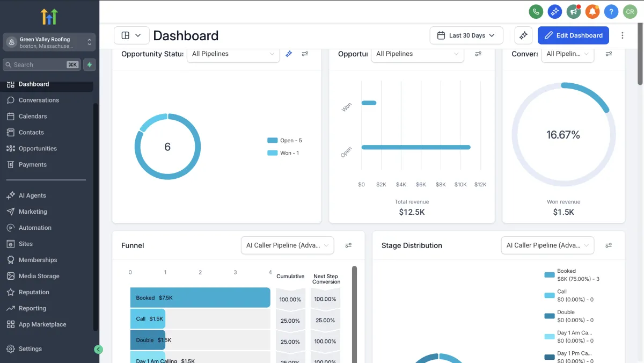Click the Contacts sidebar icon

point(10,133)
